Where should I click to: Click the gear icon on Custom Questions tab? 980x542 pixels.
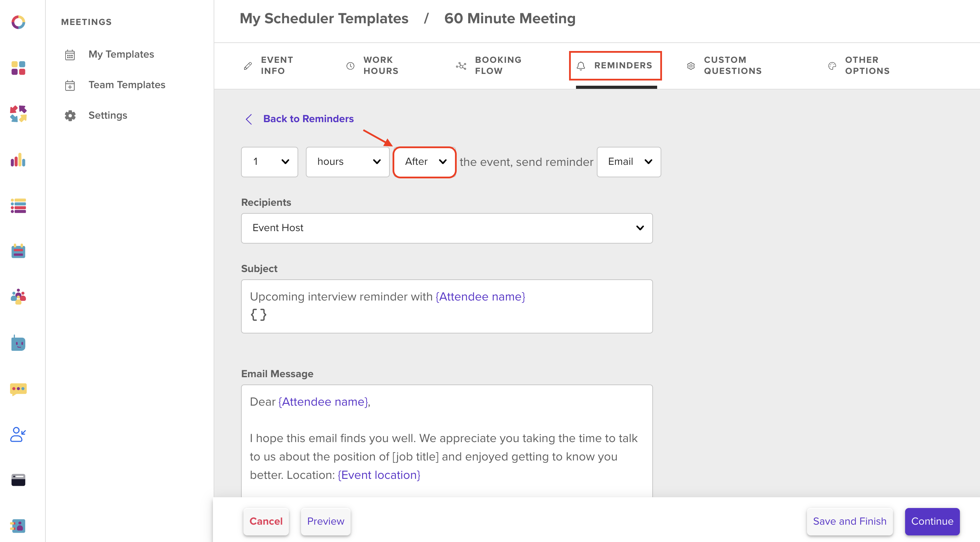[x=691, y=66]
